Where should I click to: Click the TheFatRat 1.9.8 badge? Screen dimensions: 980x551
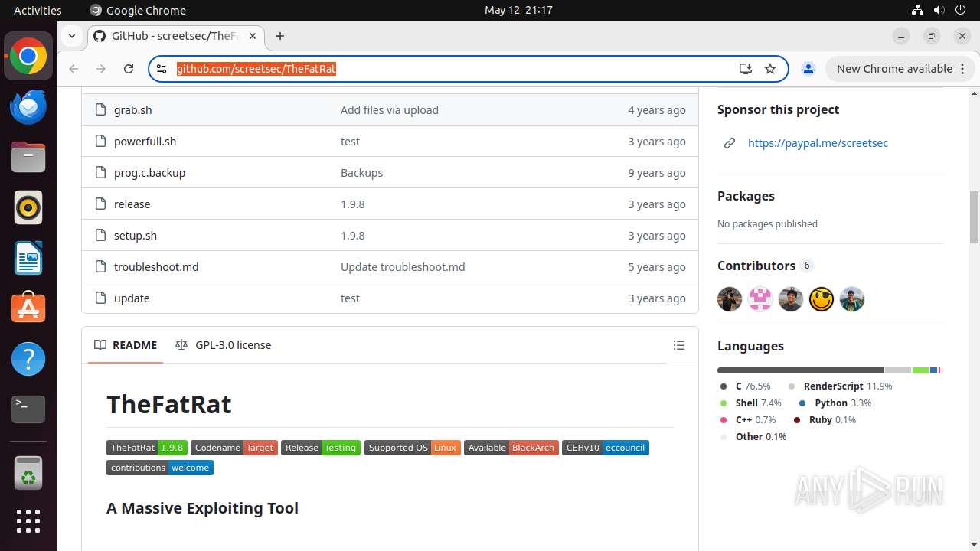[147, 448]
